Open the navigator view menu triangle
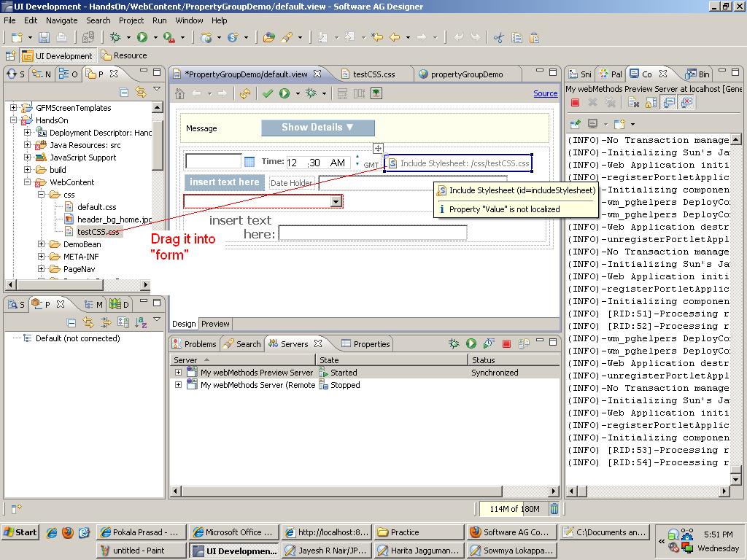 (x=157, y=89)
